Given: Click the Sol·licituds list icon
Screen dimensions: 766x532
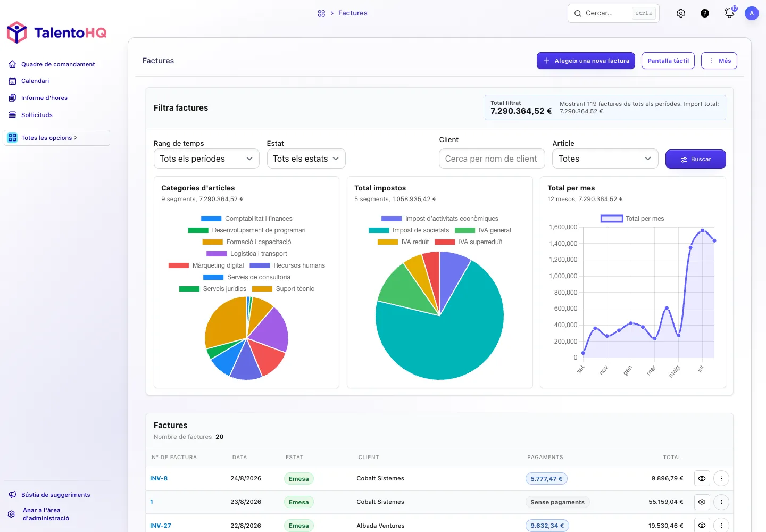Looking at the screenshot, I should coord(12,115).
